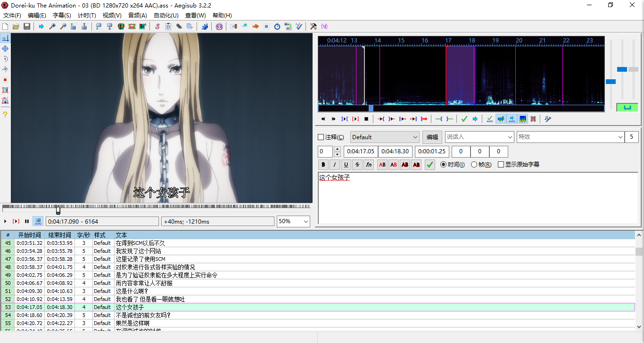Stop audio playback square button
This screenshot has width=644, height=343.
coord(366,119)
